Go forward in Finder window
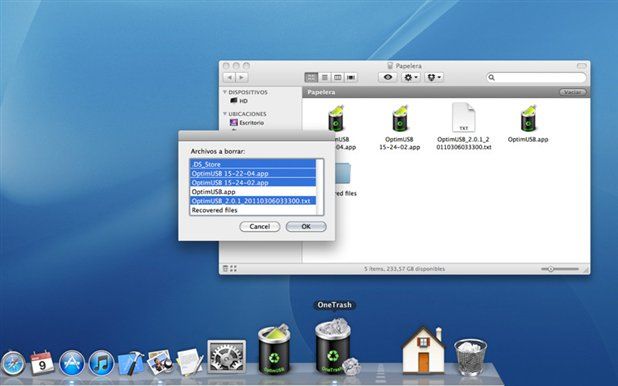Image resolution: width=618 pixels, height=386 pixels. (x=242, y=77)
